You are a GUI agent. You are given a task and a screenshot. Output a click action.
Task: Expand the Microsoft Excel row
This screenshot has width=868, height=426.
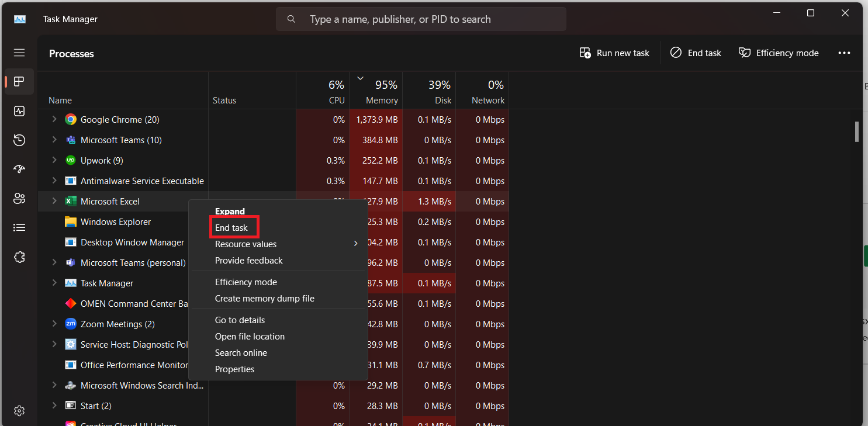point(54,201)
